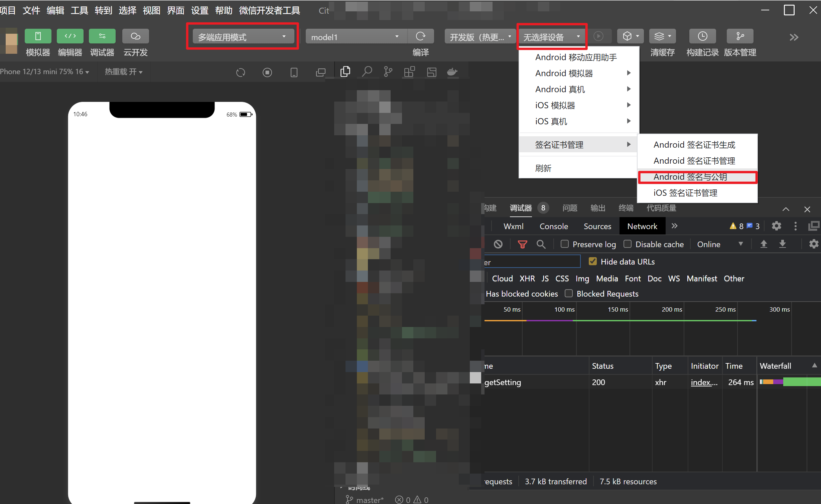The height and width of the screenshot is (504, 821).
Task: Toggle the Hide data URLs checkbox
Action: 593,261
